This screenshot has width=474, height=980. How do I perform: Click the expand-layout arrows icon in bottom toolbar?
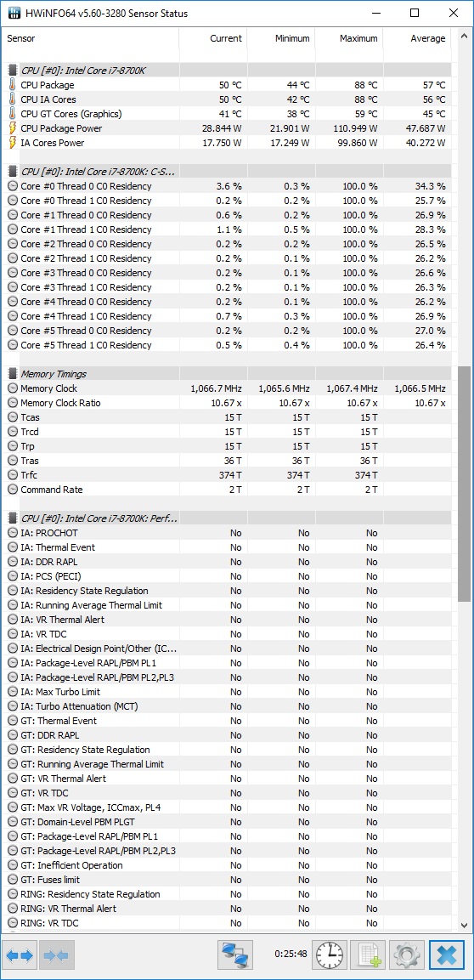coord(20,955)
